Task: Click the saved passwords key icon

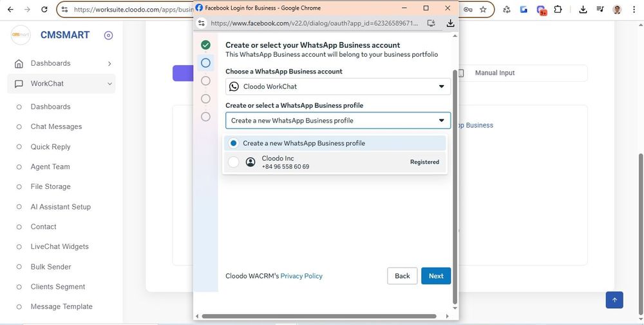Action: coord(468,10)
